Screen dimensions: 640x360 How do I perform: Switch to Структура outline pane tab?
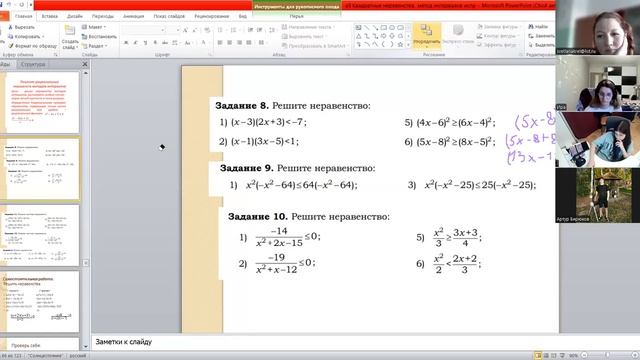pos(33,64)
